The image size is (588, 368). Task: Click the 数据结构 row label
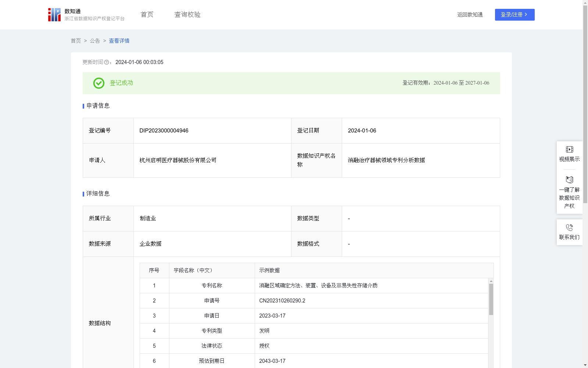[x=100, y=323]
